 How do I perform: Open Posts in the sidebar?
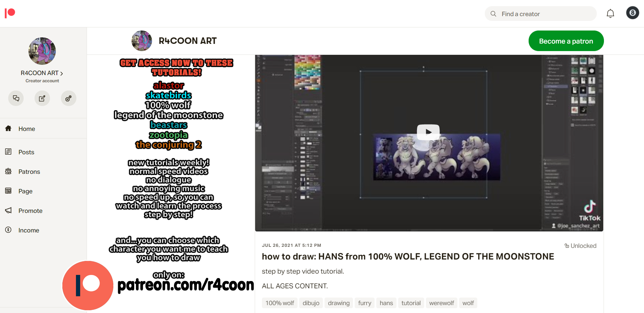[26, 152]
